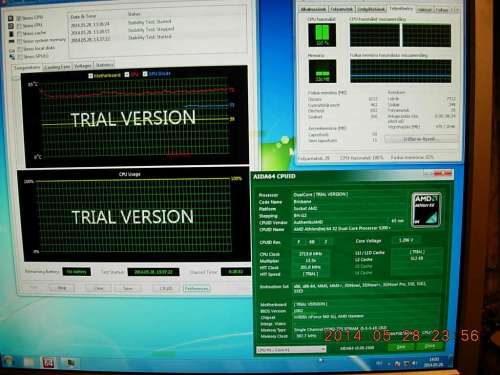Open the Voltages tab
Image resolution: width=500 pixels, height=375 pixels.
83,66
